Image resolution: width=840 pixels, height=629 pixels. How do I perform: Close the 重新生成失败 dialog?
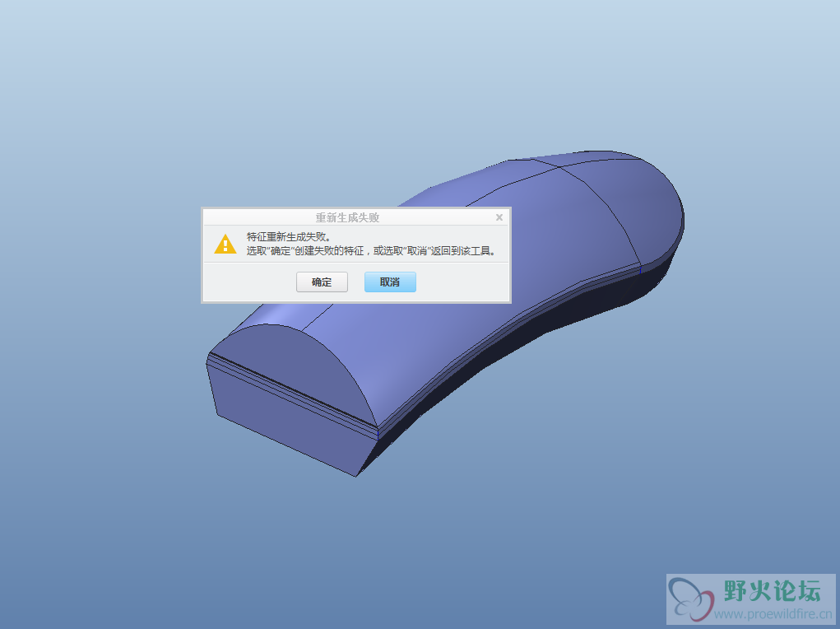pos(499,217)
